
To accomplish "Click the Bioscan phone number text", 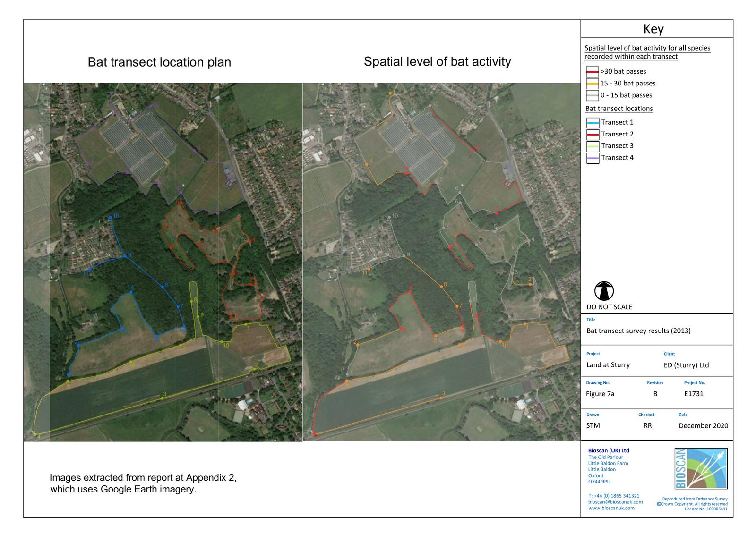I will (x=614, y=496).
